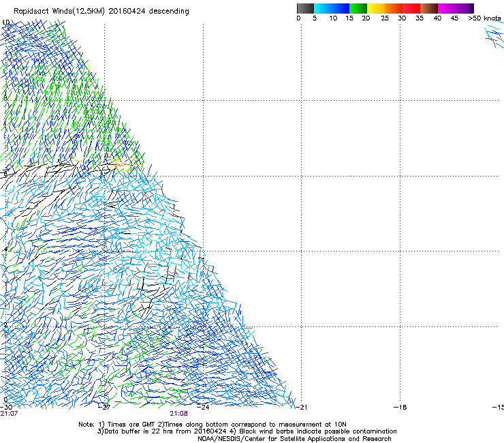Click the purple '21:07' time stamp
The image size is (504, 443).
pyautogui.click(x=9, y=414)
